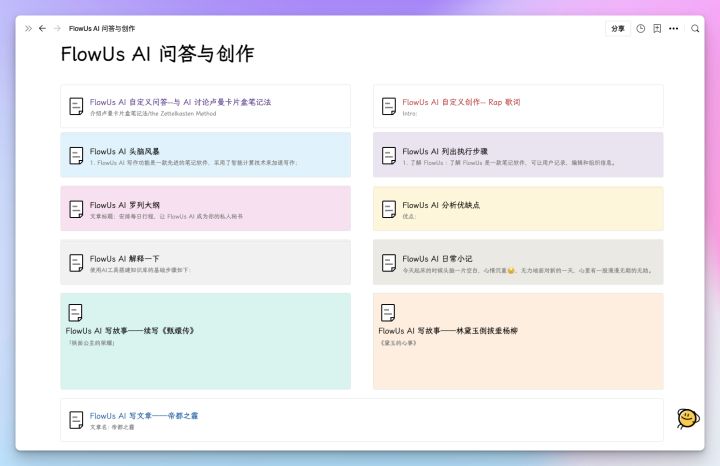Open FlowUs AI 写故事 林黛玉倒拔垂杨柳 page
This screenshot has width=720, height=466.
448,331
